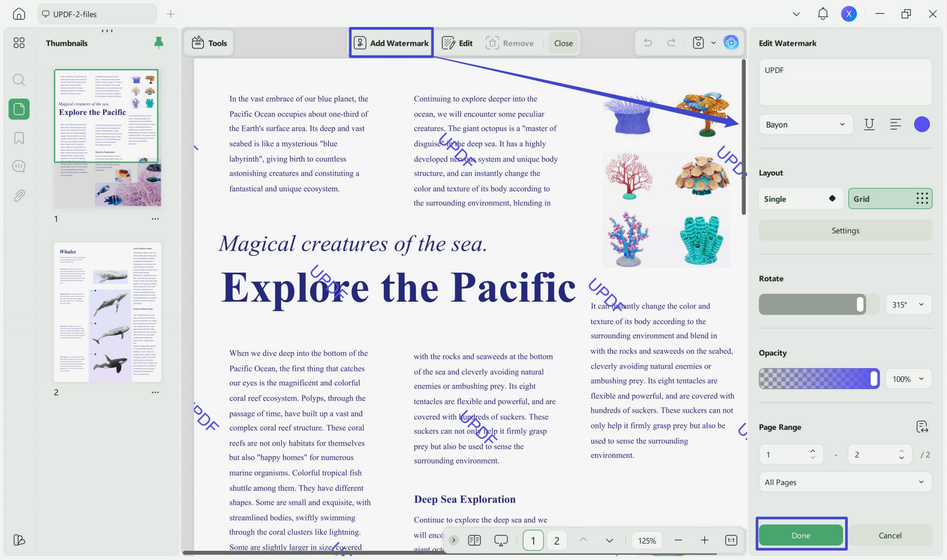Toggle underline for watermark text
Image resolution: width=947 pixels, height=560 pixels.
(869, 124)
